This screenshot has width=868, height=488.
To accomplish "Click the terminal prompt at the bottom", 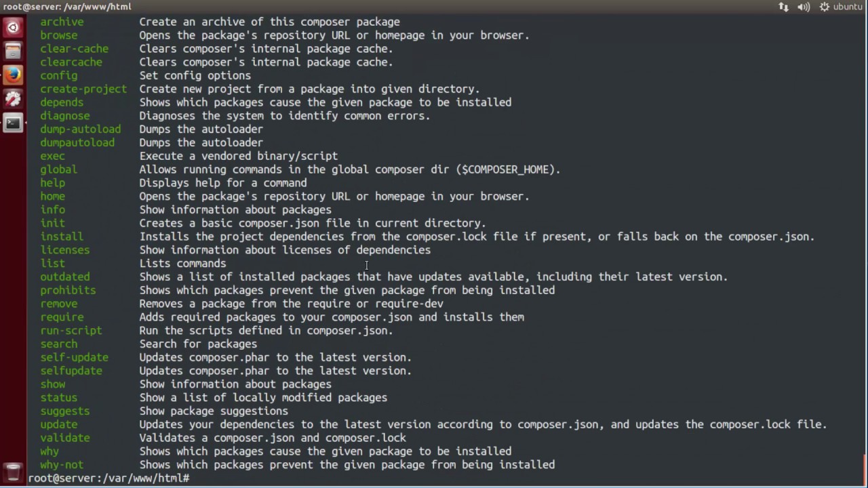I will (x=108, y=479).
